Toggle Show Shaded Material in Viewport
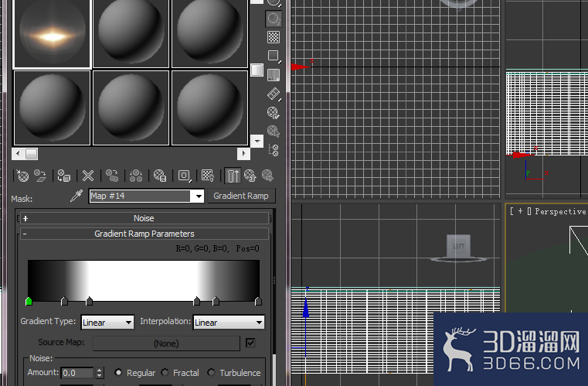Viewport: 588px width, 386px height. pos(208,176)
